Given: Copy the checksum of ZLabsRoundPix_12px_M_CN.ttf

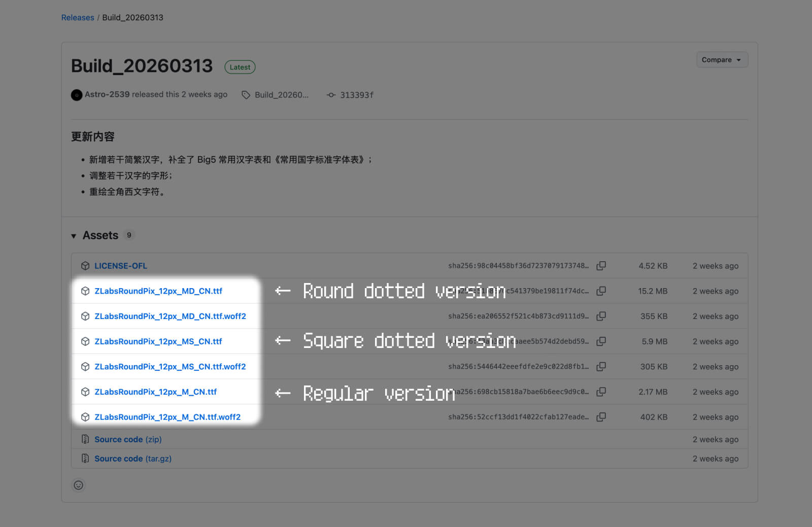Looking at the screenshot, I should (601, 392).
